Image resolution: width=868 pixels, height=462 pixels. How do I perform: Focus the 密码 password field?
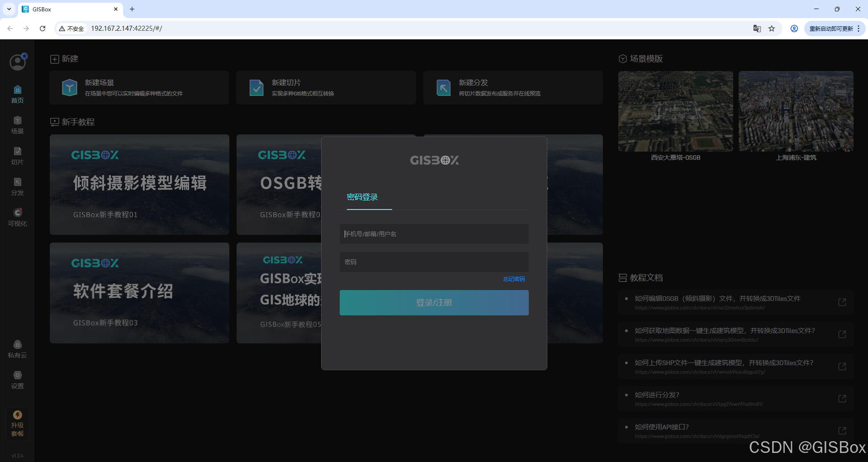pos(434,262)
